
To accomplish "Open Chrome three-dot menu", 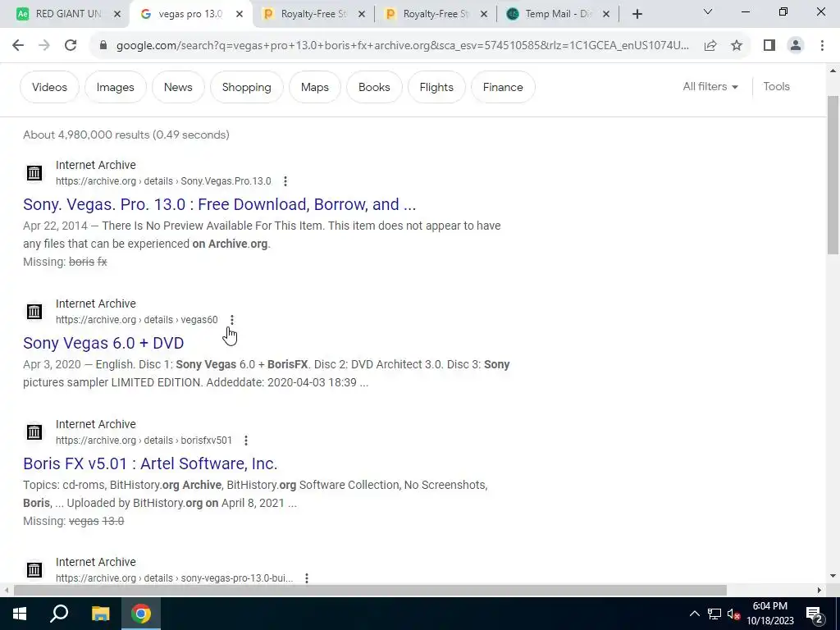I will point(822,46).
